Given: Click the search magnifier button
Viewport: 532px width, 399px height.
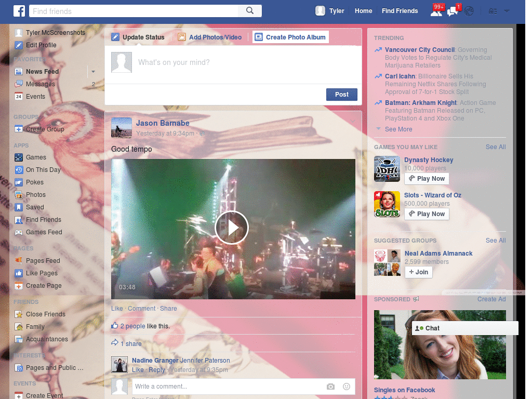Looking at the screenshot, I should [x=250, y=11].
